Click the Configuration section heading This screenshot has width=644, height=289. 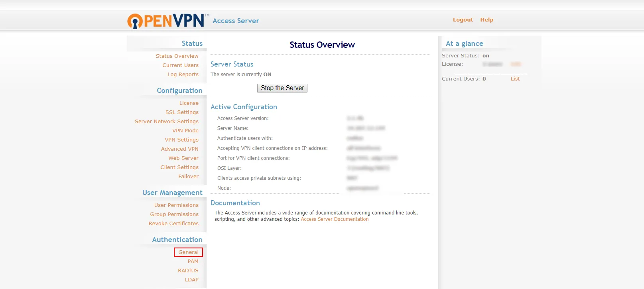179,90
